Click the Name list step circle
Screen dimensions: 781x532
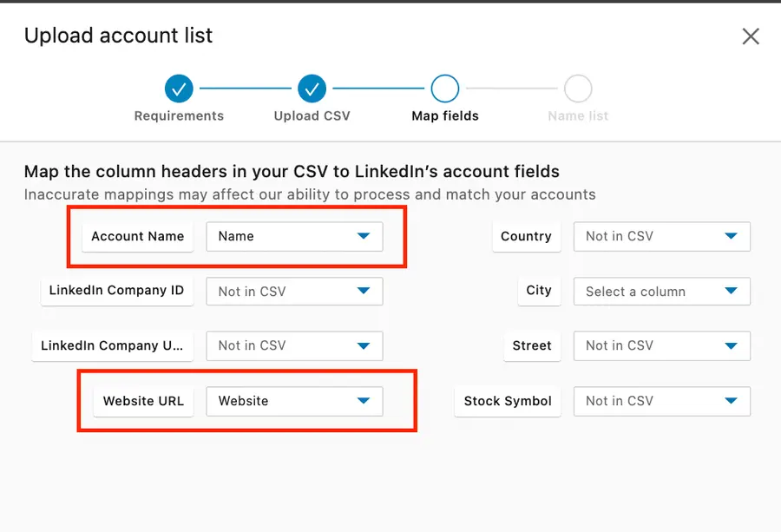577,89
